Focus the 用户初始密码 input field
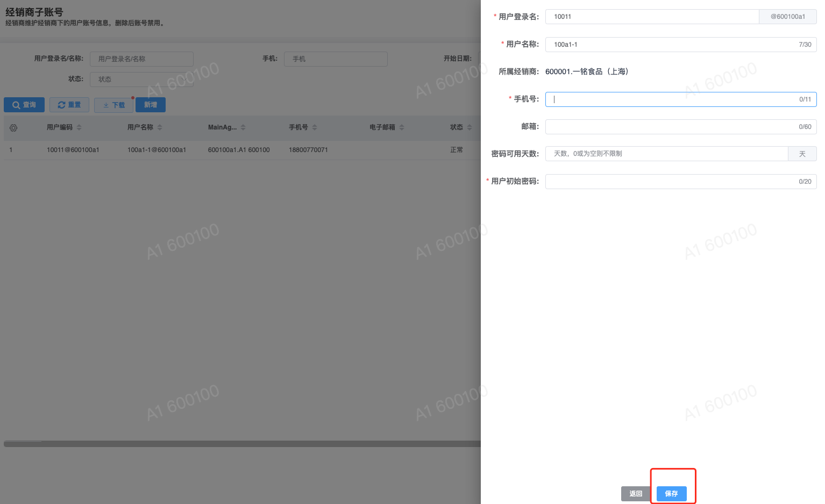The image size is (825, 504). [x=681, y=182]
